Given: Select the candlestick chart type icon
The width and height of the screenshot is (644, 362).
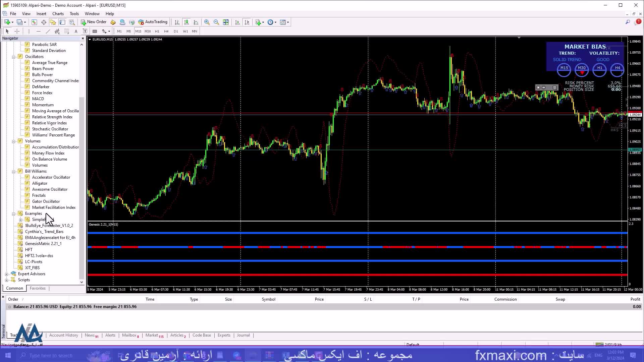Looking at the screenshot, I should click(x=186, y=22).
